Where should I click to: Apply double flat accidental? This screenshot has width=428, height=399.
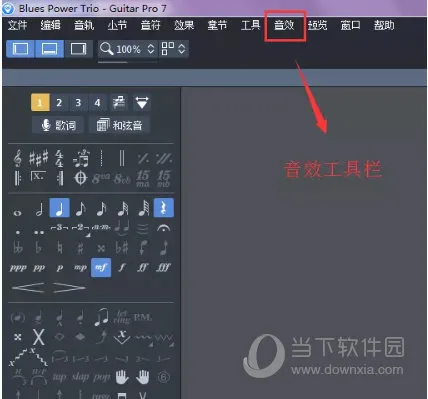(x=18, y=248)
